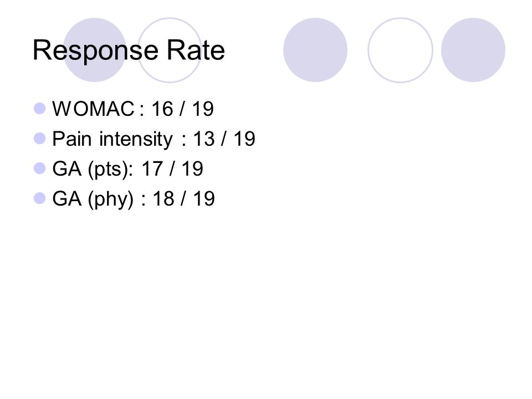Image resolution: width=532 pixels, height=399 pixels.
Task: Select the WOMAC : 16 / 19 line
Action: [x=132, y=109]
